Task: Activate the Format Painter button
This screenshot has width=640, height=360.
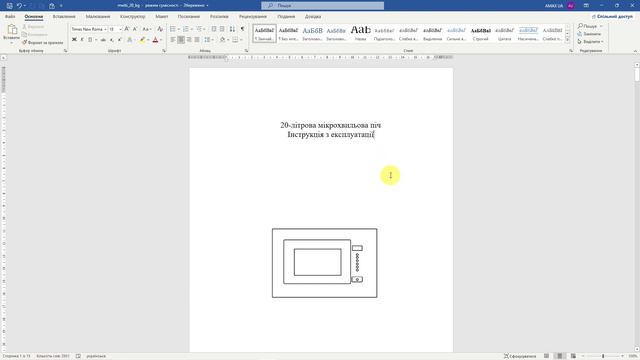Action: [x=42, y=42]
